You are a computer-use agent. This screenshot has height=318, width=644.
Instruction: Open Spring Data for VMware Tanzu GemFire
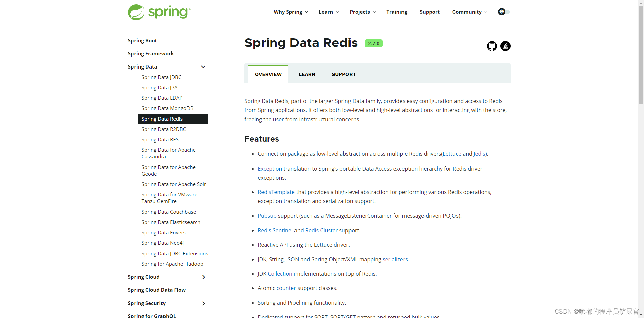coord(169,198)
